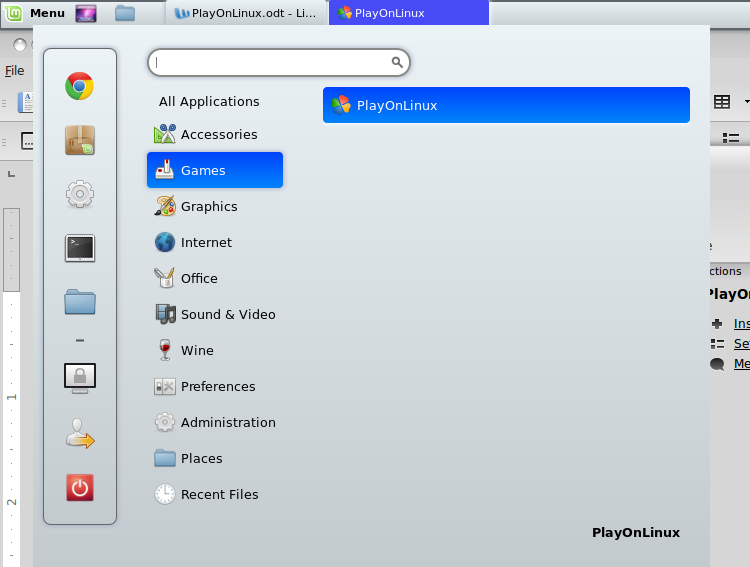Open the Internet category
Viewport: 750px width, 567px height.
215,242
